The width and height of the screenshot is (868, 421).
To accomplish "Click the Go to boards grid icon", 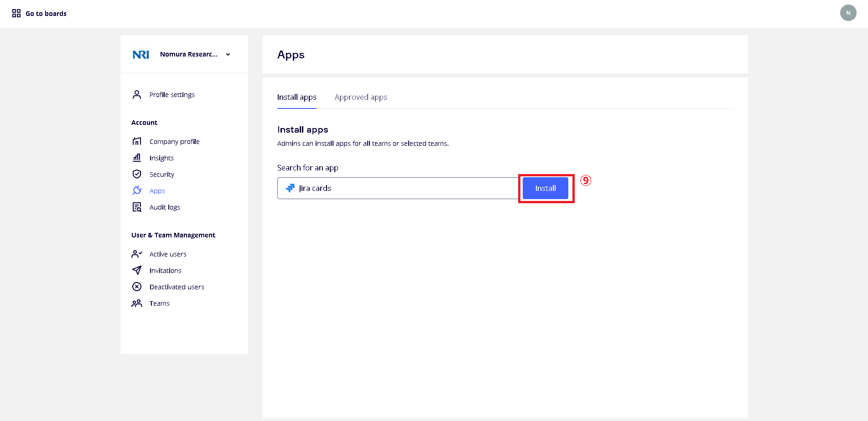I will click(x=16, y=13).
